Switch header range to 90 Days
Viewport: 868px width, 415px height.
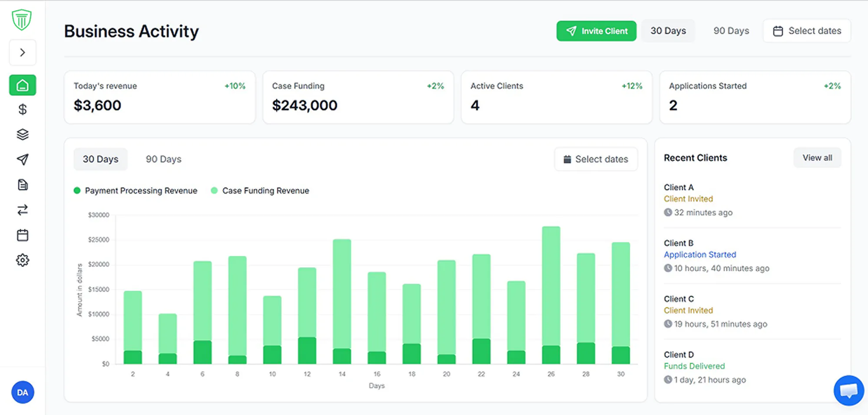[731, 31]
